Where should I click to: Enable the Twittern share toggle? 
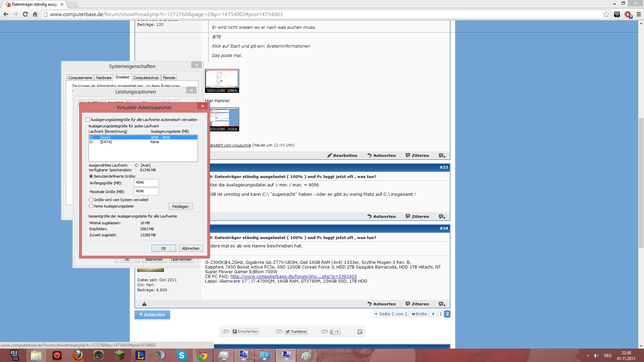pos(279,331)
